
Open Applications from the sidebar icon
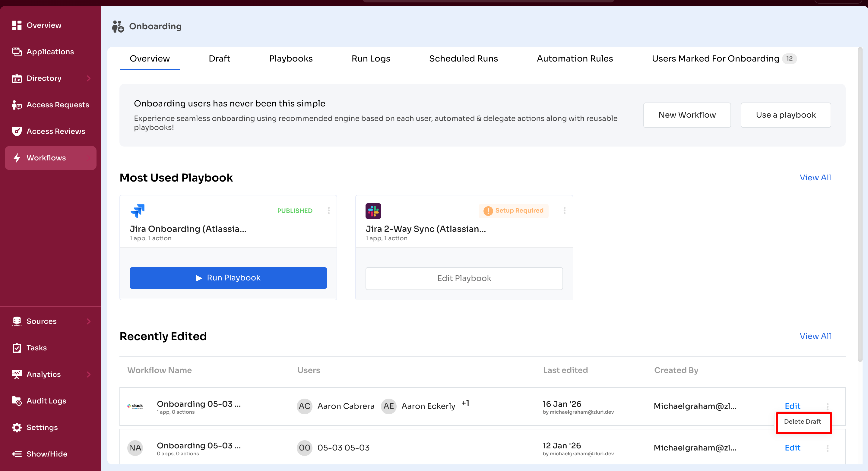click(17, 52)
